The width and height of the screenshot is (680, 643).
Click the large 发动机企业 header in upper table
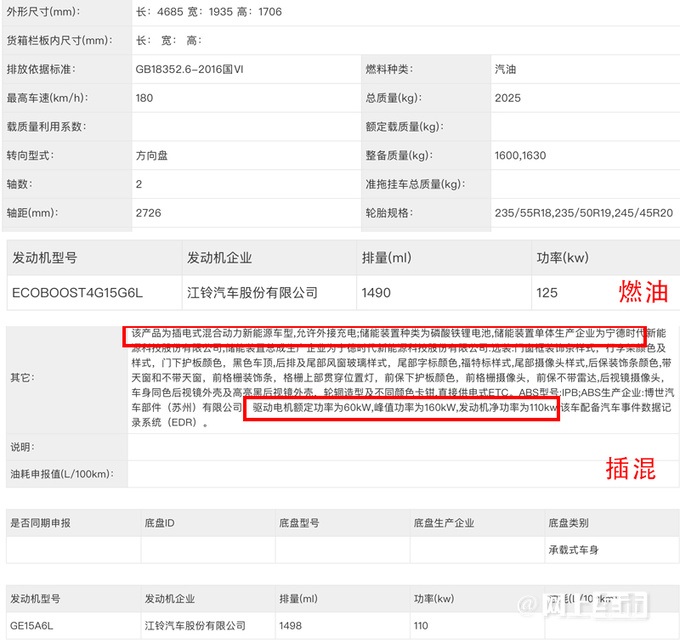click(219, 258)
